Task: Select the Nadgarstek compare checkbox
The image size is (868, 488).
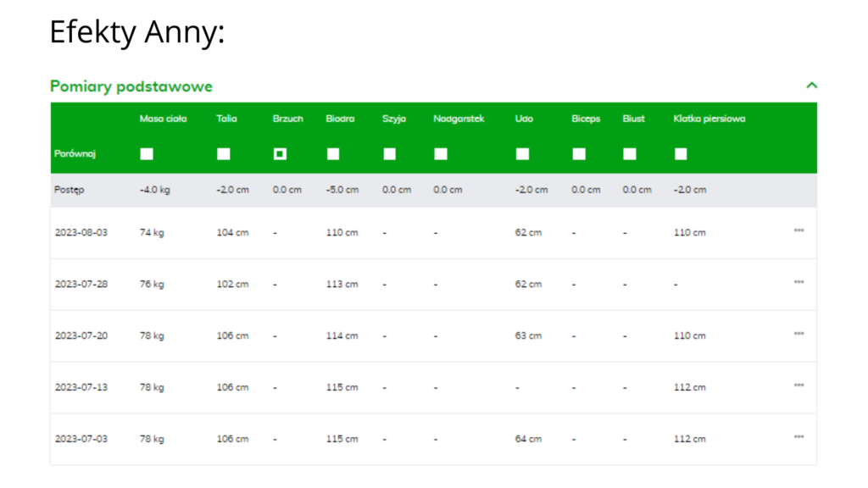Action: click(441, 154)
